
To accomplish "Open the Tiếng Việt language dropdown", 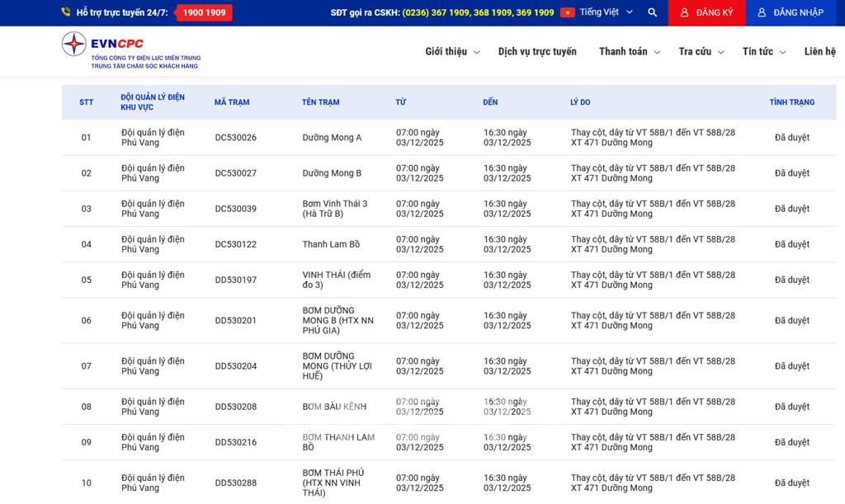I will (606, 12).
